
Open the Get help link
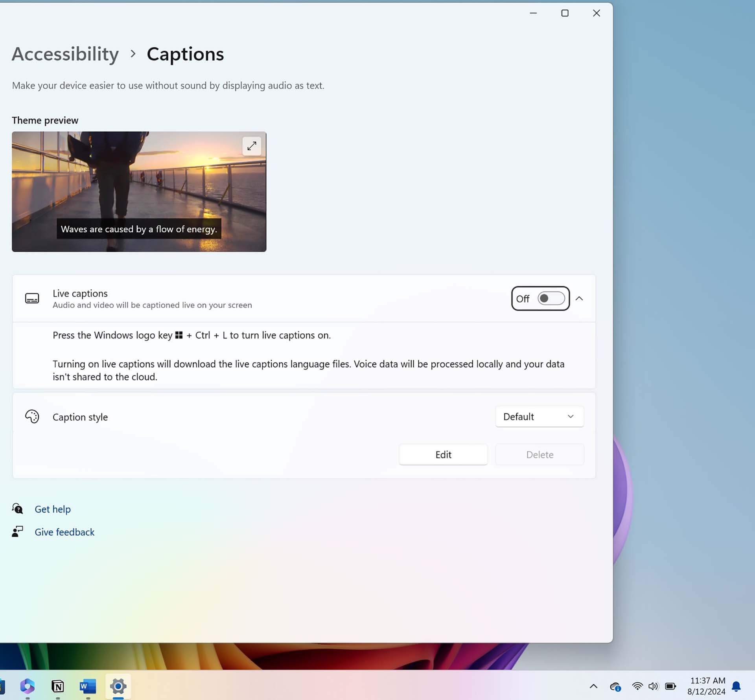(x=53, y=509)
